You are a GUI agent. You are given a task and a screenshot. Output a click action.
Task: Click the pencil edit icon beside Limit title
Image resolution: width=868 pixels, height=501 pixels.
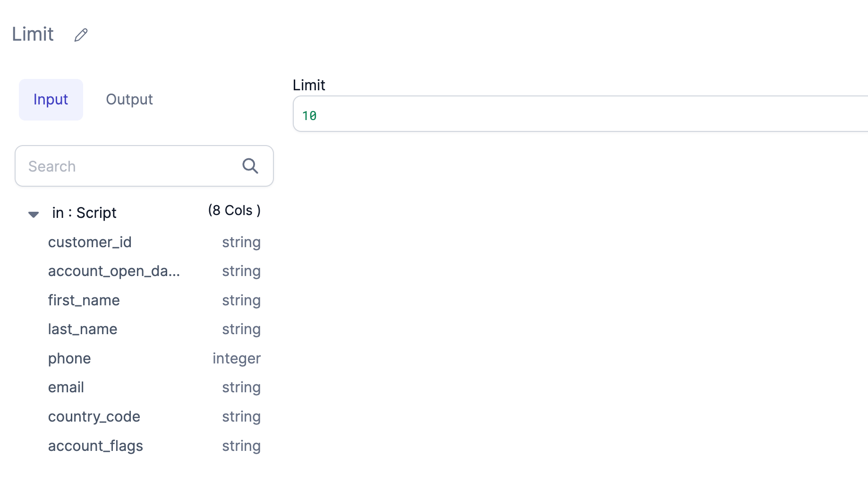(x=81, y=35)
